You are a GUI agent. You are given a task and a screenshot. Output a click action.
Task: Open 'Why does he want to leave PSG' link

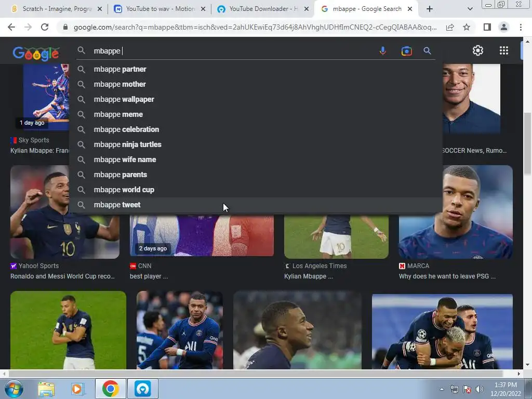(x=447, y=276)
